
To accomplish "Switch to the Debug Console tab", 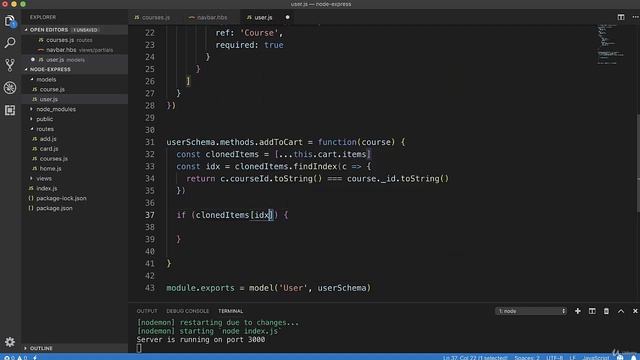I will (x=187, y=311).
